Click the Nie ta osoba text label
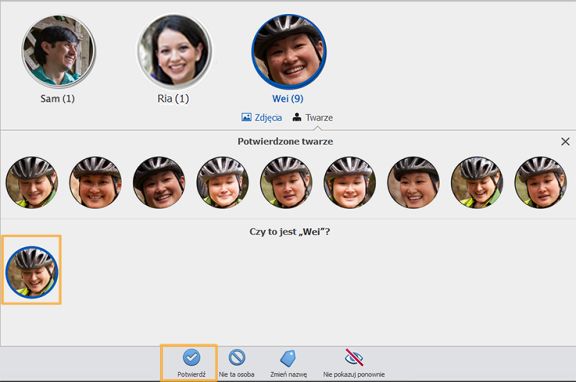Viewport: 576px width, 382px height. point(237,374)
